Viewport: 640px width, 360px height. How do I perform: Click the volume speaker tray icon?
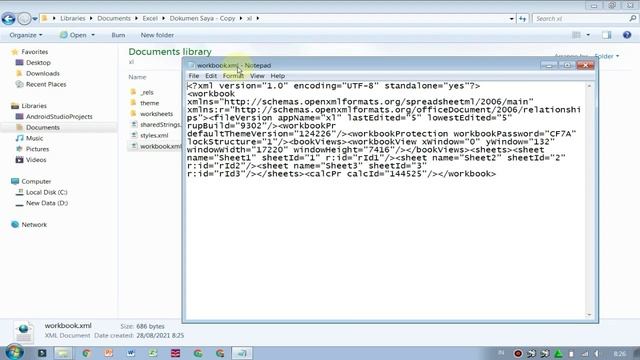tap(596, 353)
